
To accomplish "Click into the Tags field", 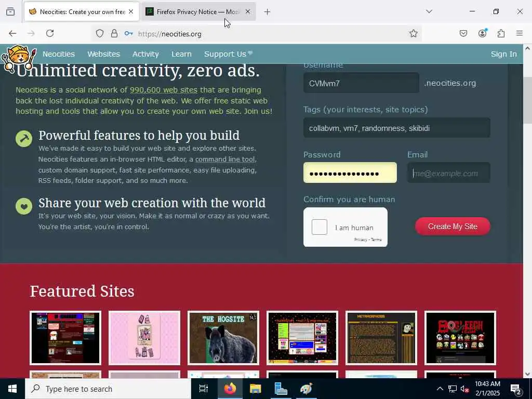I will (x=396, y=128).
